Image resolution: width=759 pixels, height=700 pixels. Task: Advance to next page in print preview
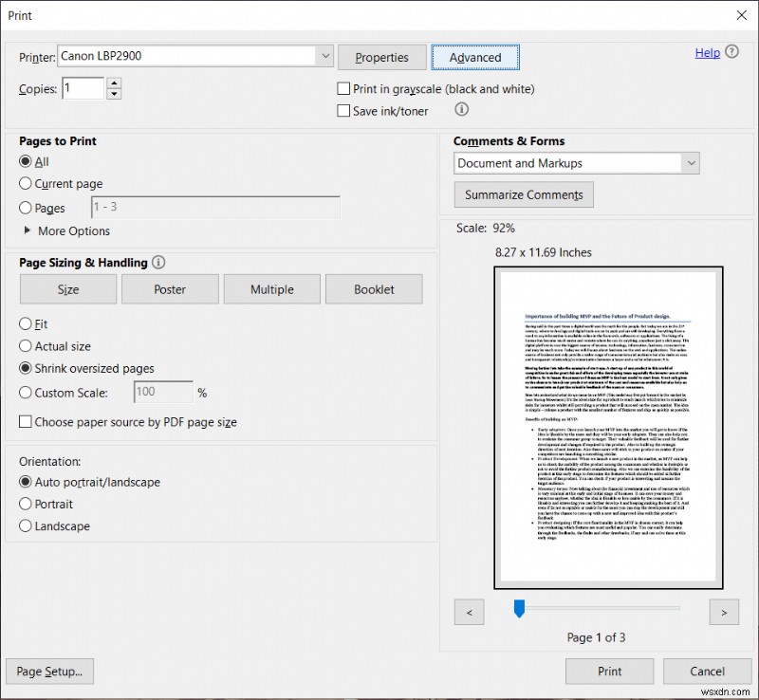[x=724, y=612]
